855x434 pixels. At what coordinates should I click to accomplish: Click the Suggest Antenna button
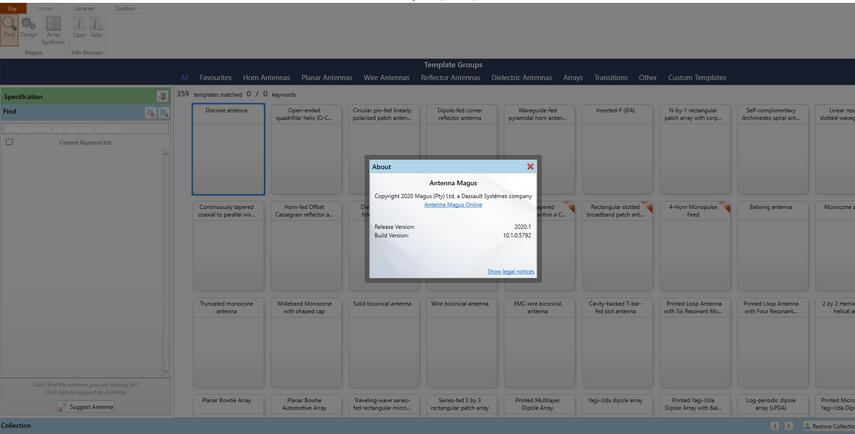point(86,407)
